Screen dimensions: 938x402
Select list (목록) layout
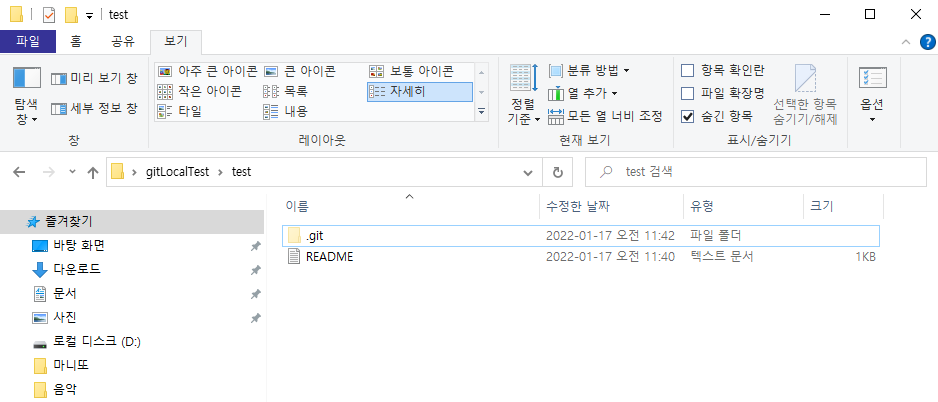[285, 92]
